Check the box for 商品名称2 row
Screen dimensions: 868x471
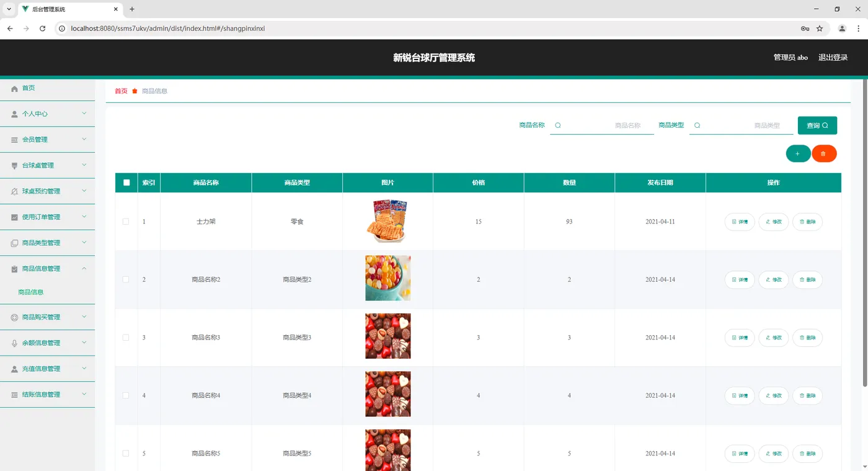click(126, 280)
